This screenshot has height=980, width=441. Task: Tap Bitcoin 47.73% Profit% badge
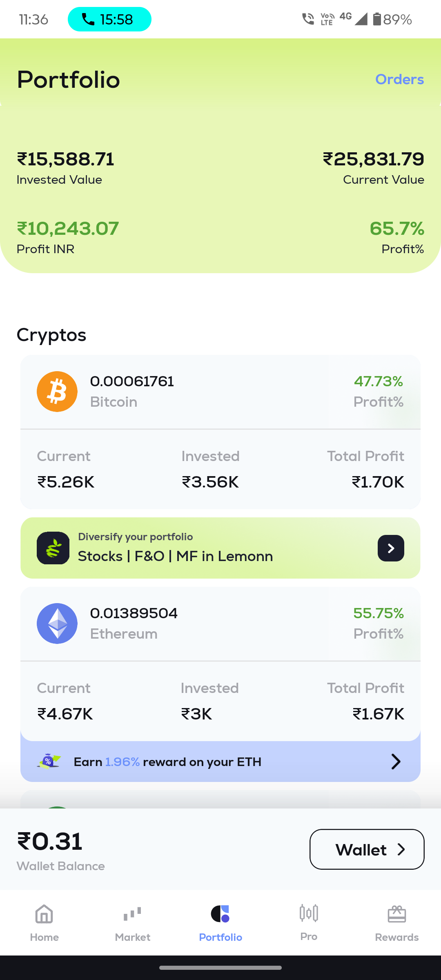pyautogui.click(x=378, y=392)
